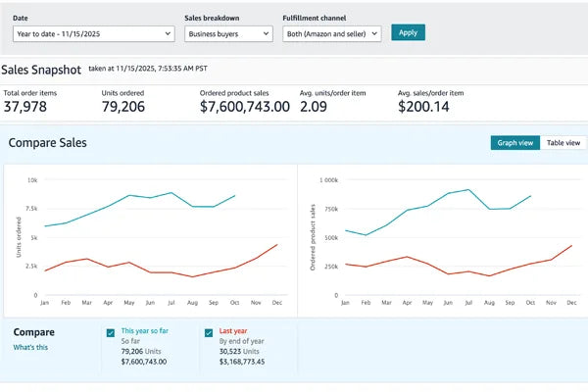Click the Compare Sales heading

48,143
